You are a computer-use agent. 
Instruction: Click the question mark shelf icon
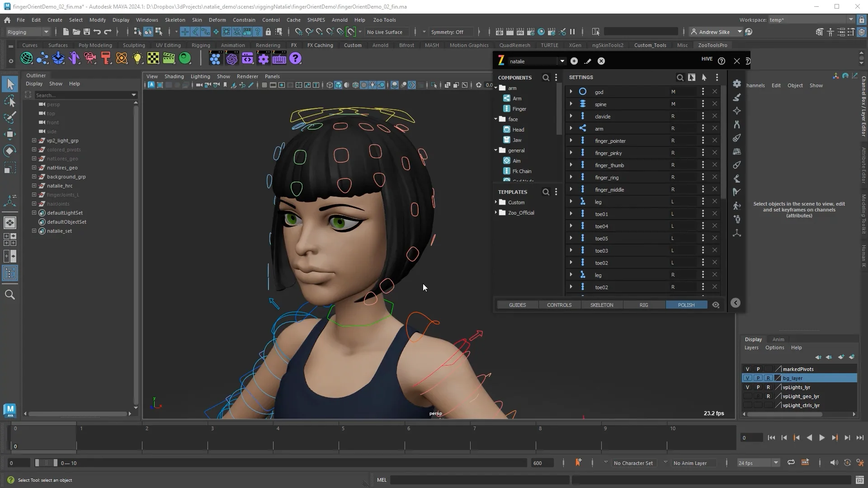[295, 58]
